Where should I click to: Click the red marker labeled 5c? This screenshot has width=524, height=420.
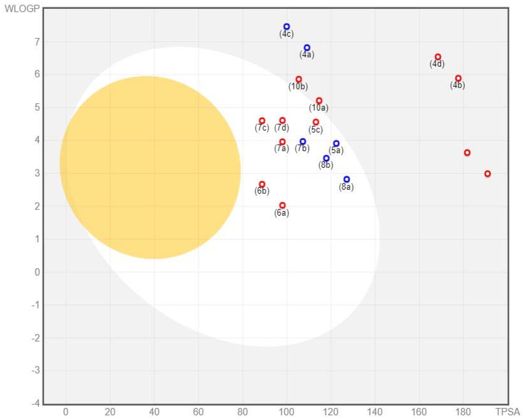[316, 122]
